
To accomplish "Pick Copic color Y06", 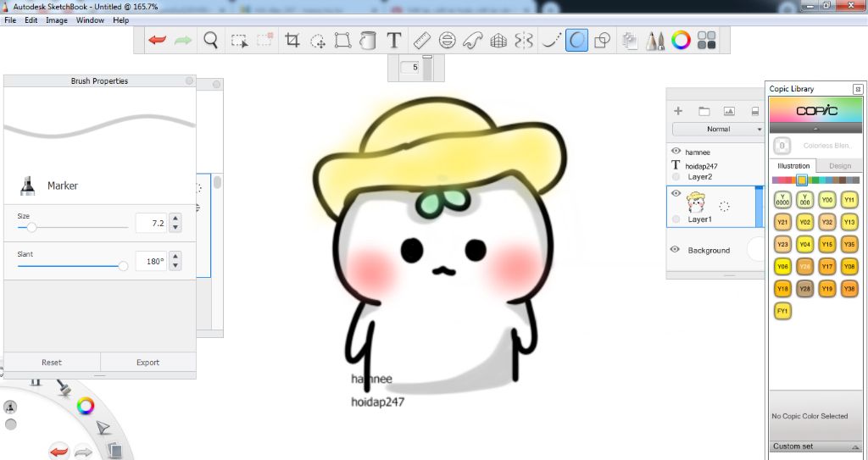I will click(782, 266).
